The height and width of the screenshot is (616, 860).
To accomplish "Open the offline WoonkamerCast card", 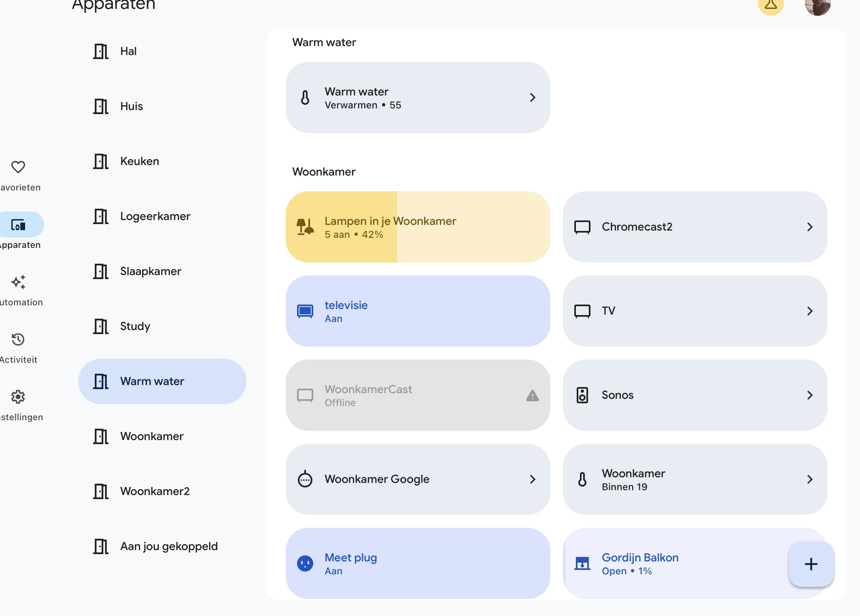I will [x=418, y=395].
